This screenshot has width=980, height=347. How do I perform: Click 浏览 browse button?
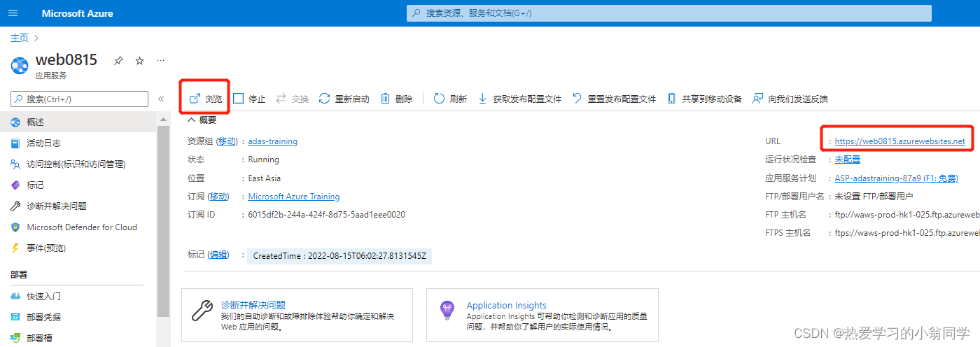point(206,99)
